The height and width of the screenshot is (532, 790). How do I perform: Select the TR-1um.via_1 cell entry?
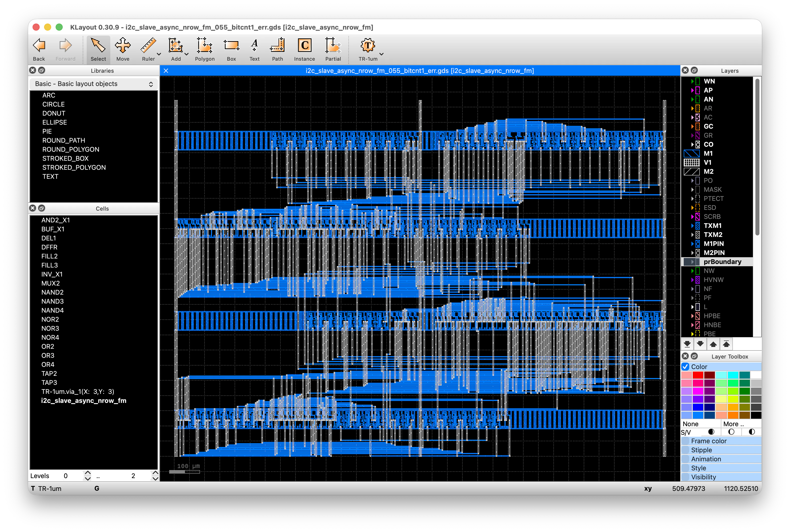point(78,391)
